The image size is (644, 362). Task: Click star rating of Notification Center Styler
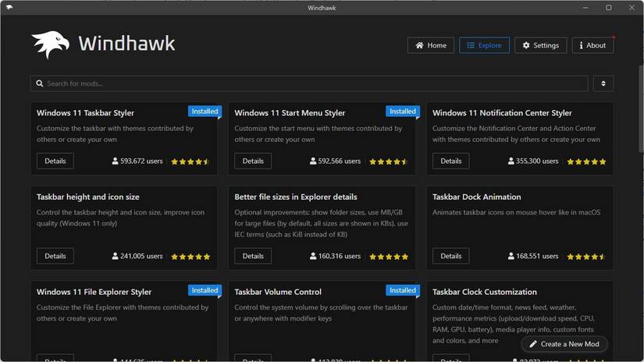point(586,161)
